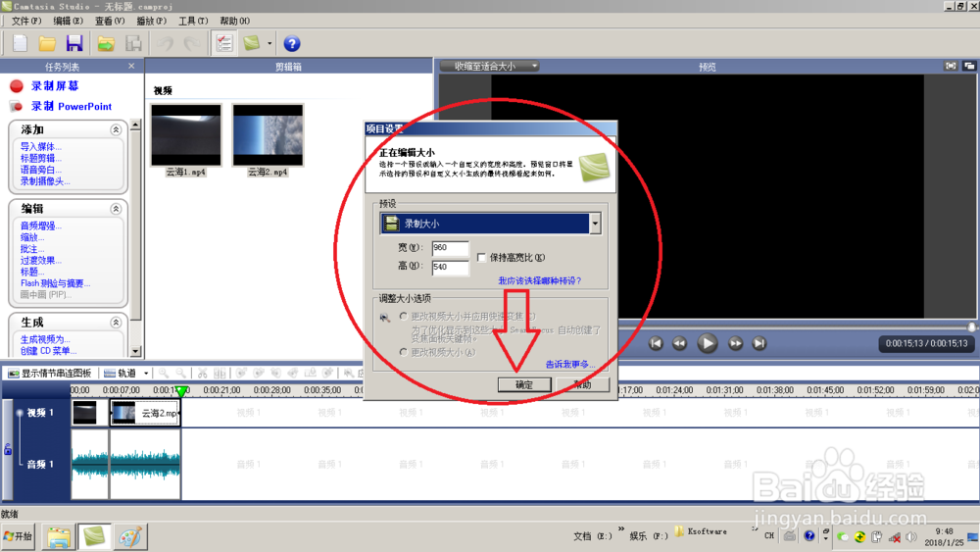Open the Tools menu

193,21
